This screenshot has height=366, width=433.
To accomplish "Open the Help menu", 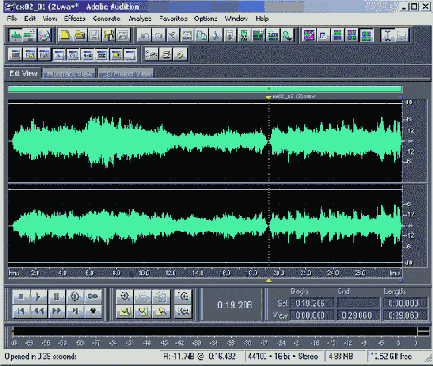I will point(262,19).
